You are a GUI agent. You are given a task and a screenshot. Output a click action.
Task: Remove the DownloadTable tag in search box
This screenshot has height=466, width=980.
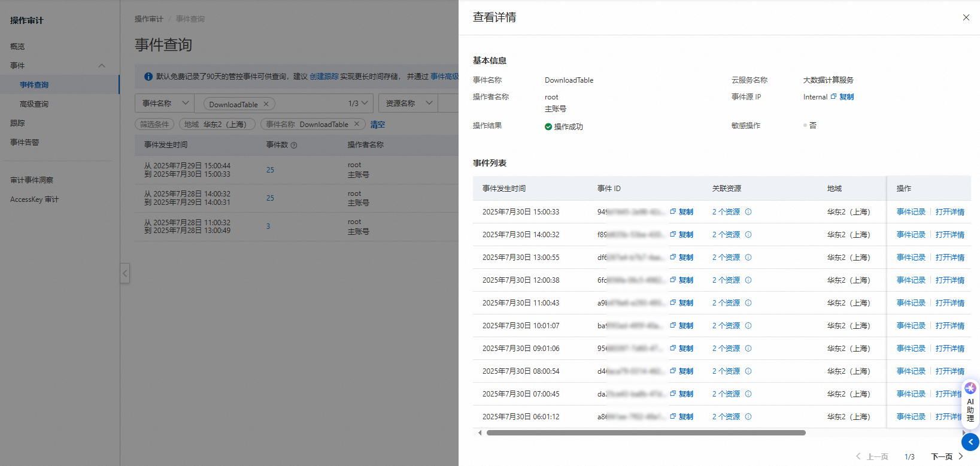click(x=266, y=104)
